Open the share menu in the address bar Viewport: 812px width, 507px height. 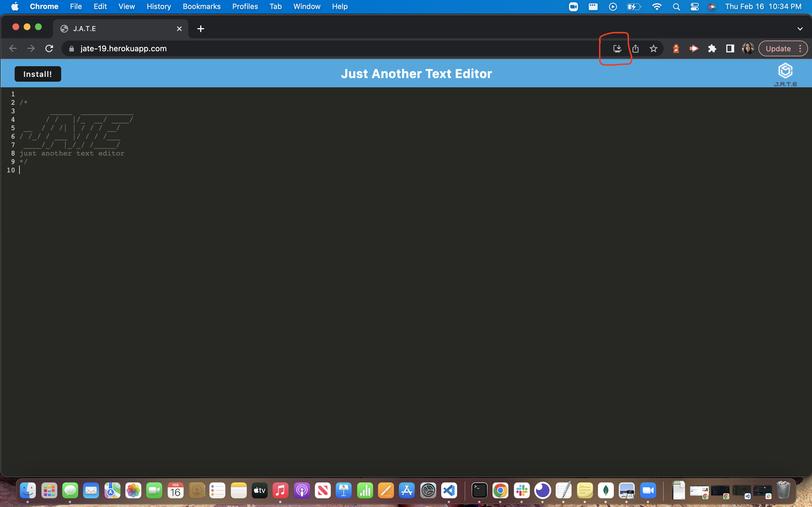[636, 48]
